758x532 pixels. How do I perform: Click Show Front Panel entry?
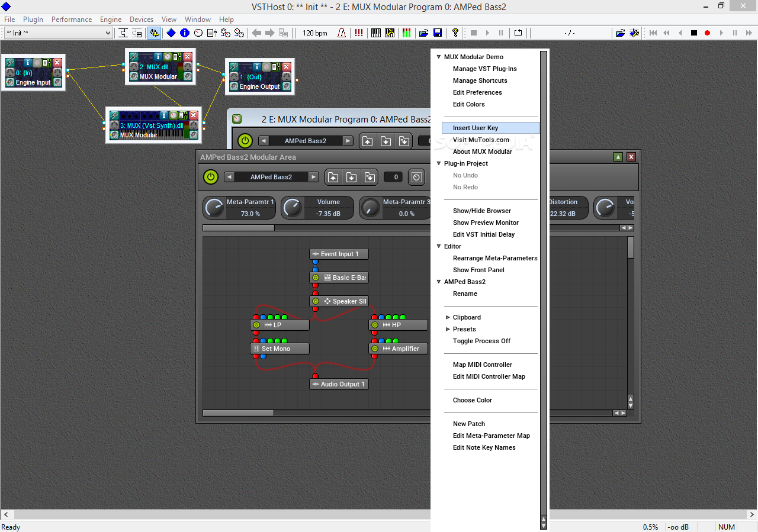(x=478, y=270)
